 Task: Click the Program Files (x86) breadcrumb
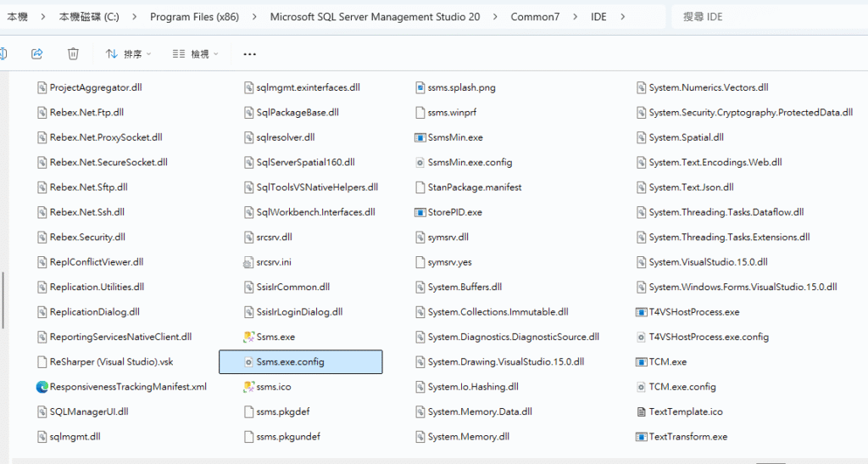click(194, 17)
